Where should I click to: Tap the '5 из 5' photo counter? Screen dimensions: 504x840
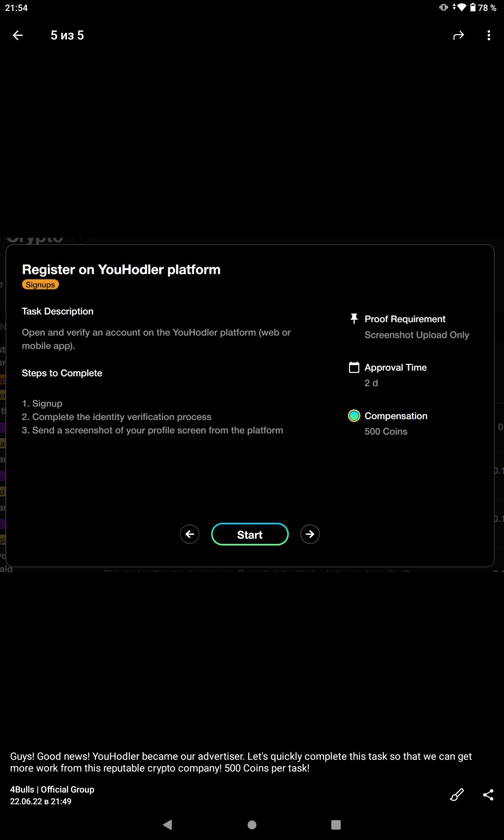pos(67,36)
